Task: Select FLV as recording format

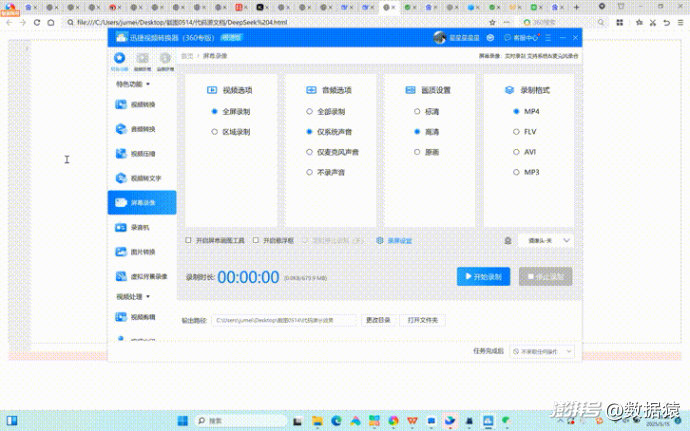Action: [516, 132]
